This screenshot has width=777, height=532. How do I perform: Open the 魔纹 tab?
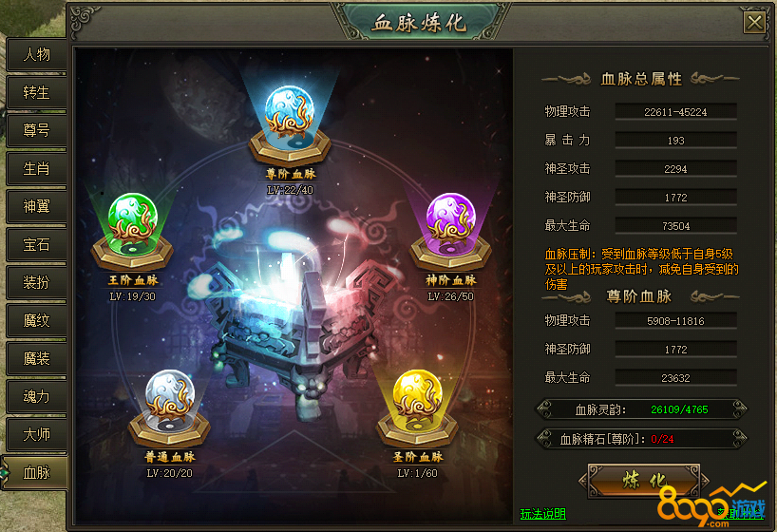tap(37, 320)
